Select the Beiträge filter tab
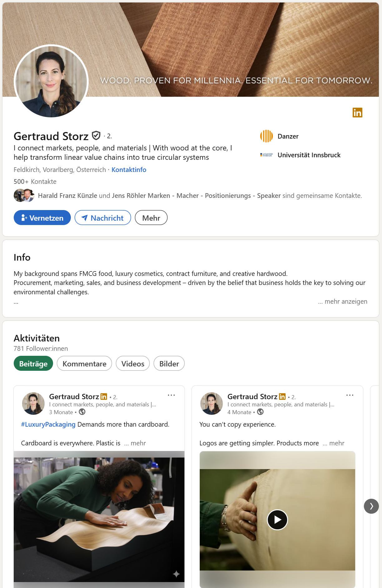The image size is (382, 588). [x=33, y=364]
